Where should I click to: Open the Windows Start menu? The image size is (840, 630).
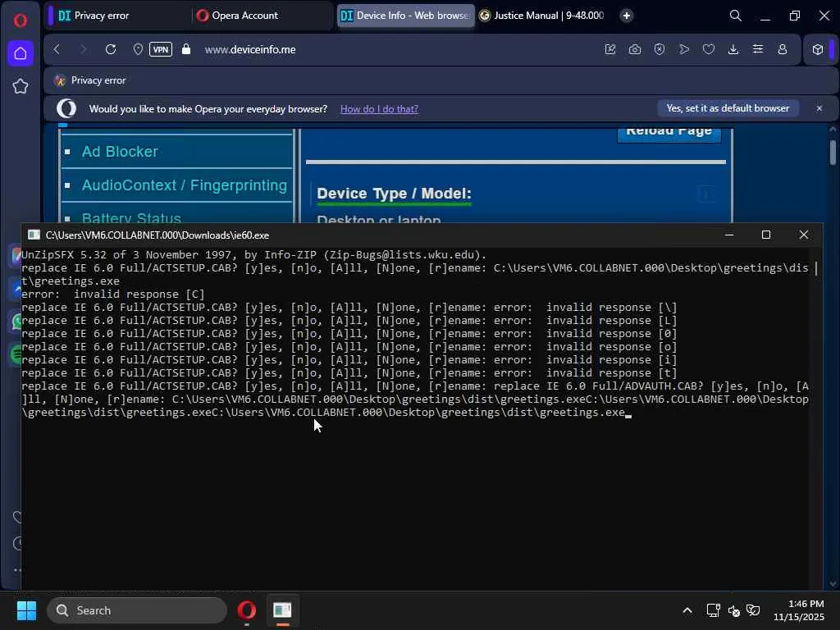click(x=27, y=610)
